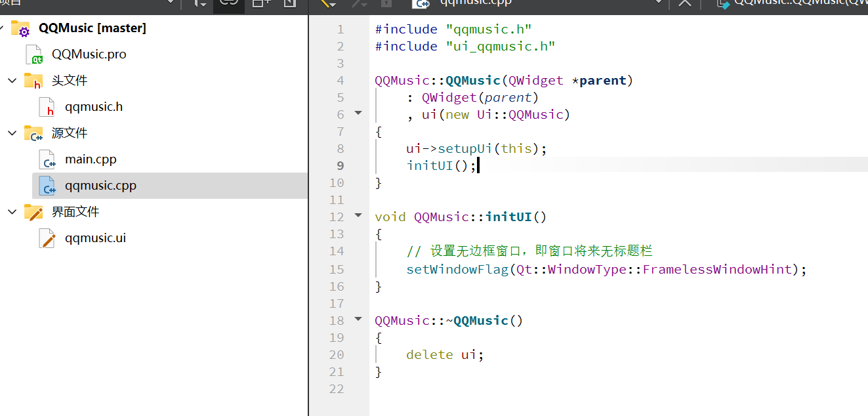Click the *parent parameter on line 4

pos(599,81)
